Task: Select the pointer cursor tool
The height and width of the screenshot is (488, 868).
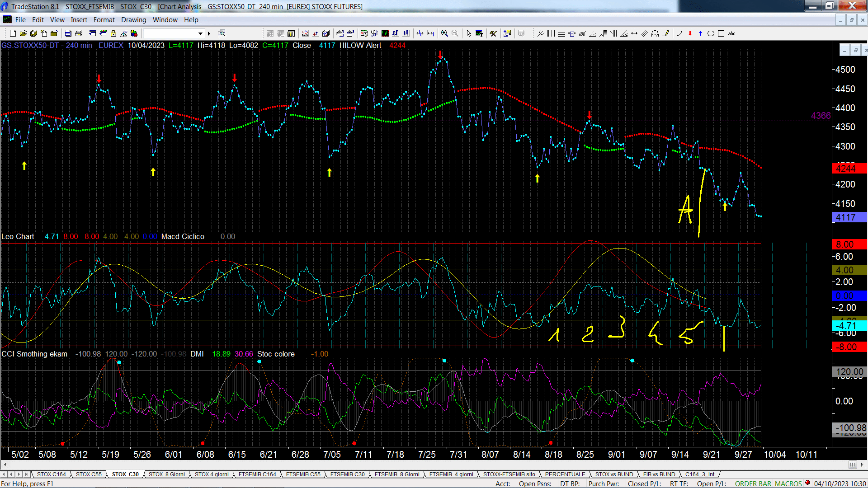Action: [469, 33]
